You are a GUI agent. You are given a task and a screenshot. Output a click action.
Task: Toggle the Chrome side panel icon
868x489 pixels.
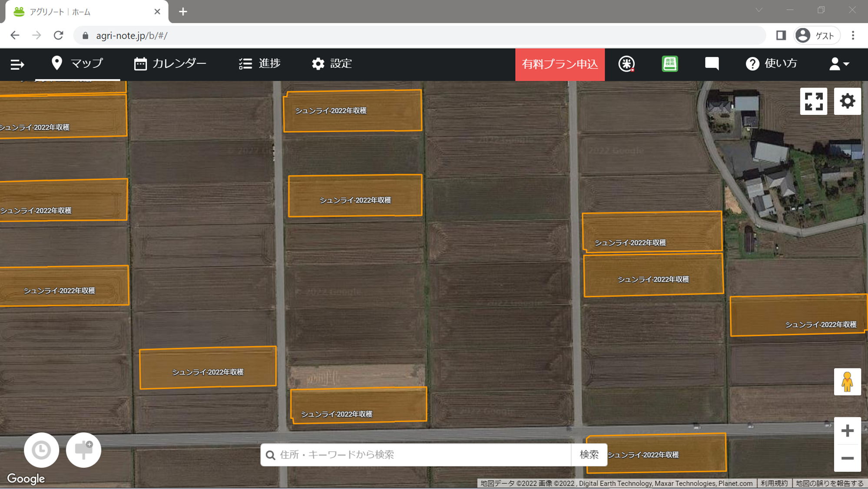[781, 36]
